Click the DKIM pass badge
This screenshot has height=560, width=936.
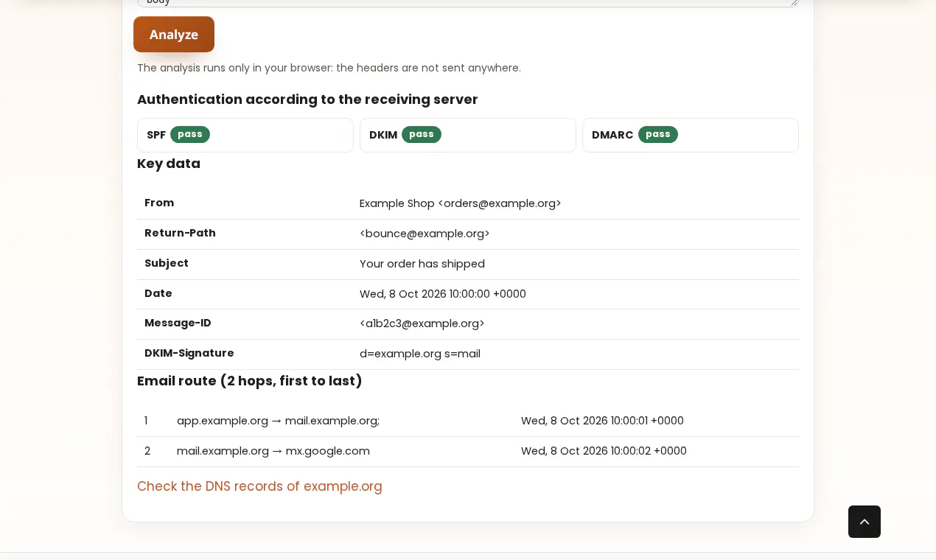point(422,134)
